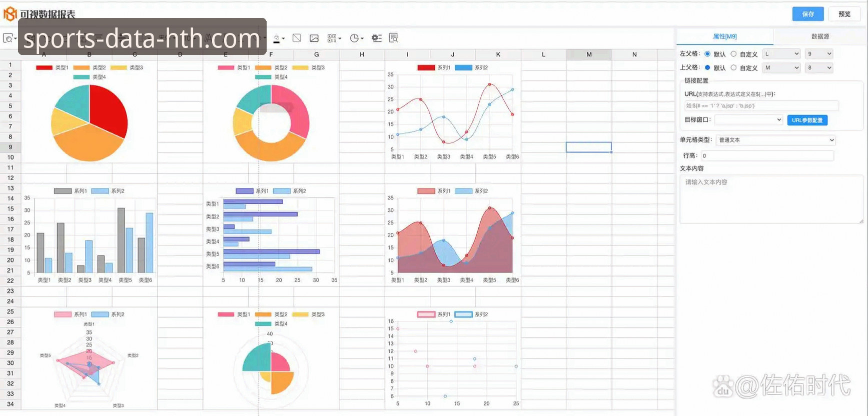The image size is (868, 416).
Task: Switch to the 数据源 tab
Action: (820, 36)
